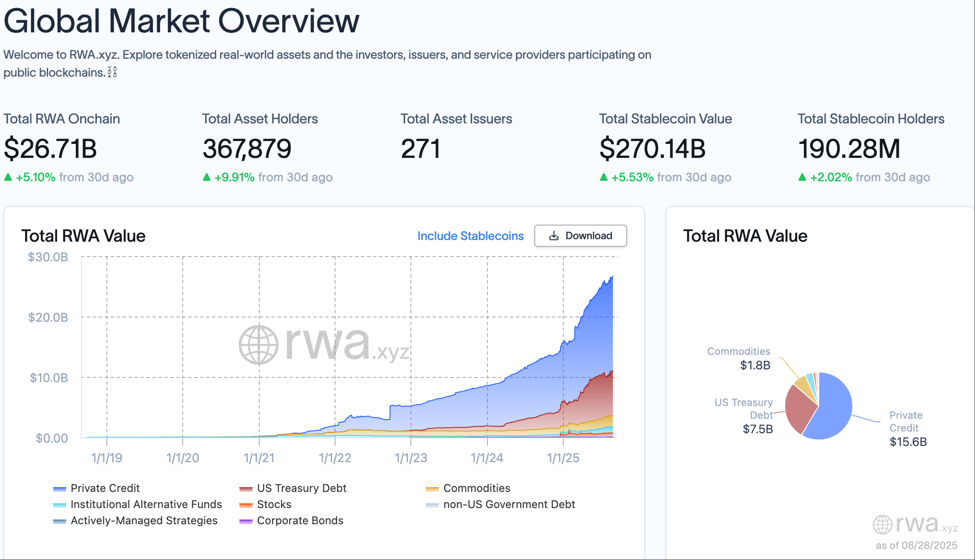Click the Corporate Bonds legend marker
Screen dimensions: 975x560
246,521
